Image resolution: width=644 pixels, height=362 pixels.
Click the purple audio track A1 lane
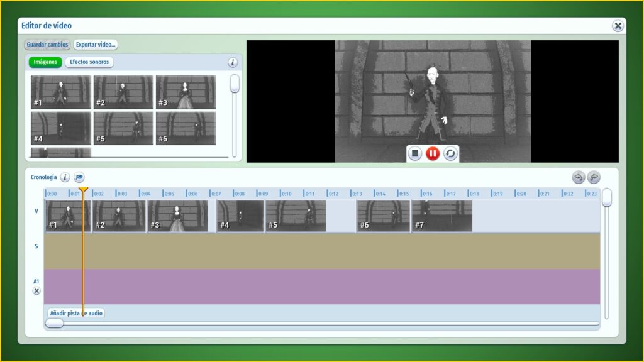point(322,287)
